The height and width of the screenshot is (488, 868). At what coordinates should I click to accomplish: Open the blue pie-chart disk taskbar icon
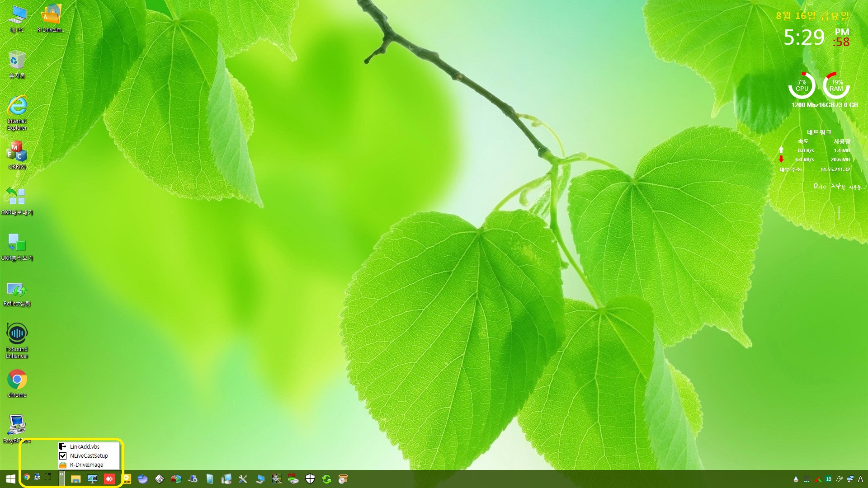pyautogui.click(x=143, y=479)
